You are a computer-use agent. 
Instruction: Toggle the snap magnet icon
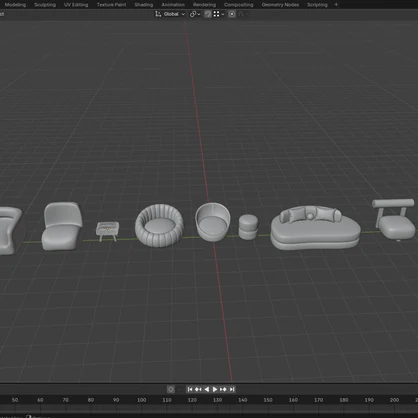click(x=208, y=14)
